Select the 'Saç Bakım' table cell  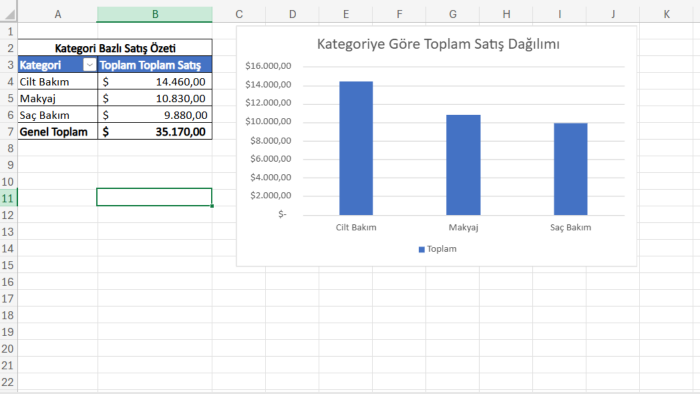(x=58, y=115)
